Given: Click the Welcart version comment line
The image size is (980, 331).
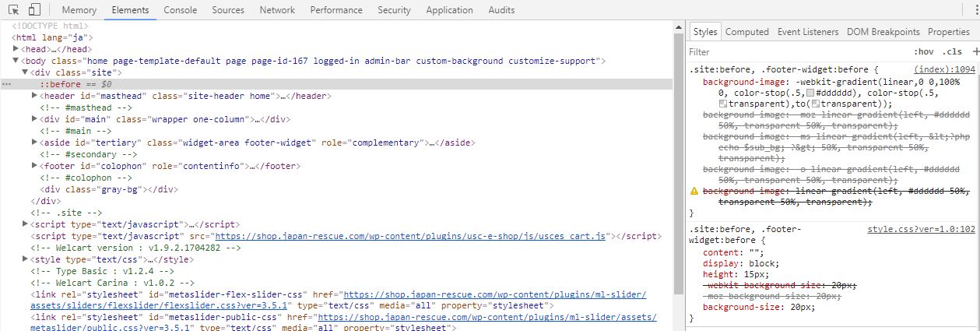Looking at the screenshot, I should pos(135,248).
